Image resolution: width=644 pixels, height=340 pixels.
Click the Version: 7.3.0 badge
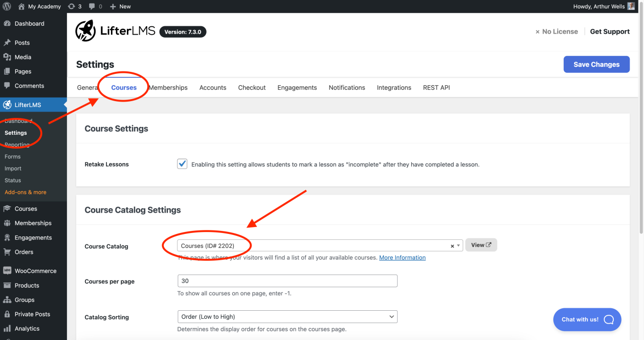tap(183, 32)
